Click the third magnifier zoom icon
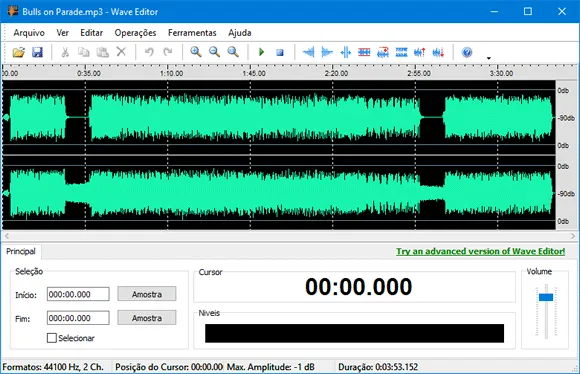The height and width of the screenshot is (374, 580). [233, 52]
